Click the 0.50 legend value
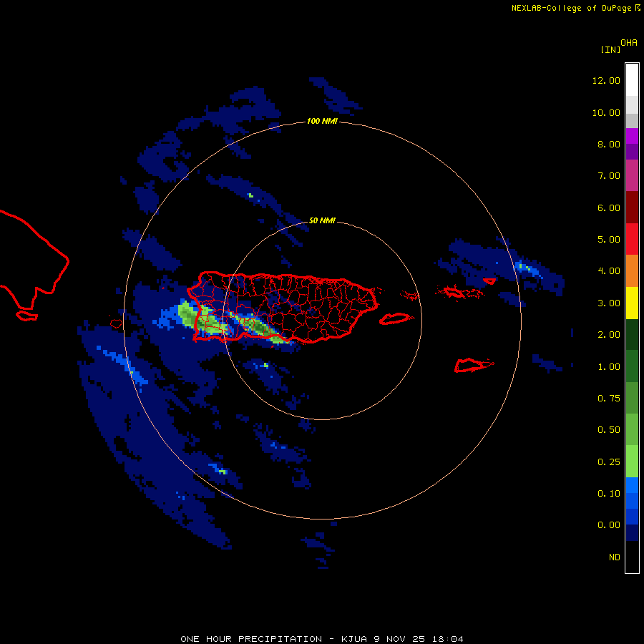The width and height of the screenshot is (644, 644). 609,430
